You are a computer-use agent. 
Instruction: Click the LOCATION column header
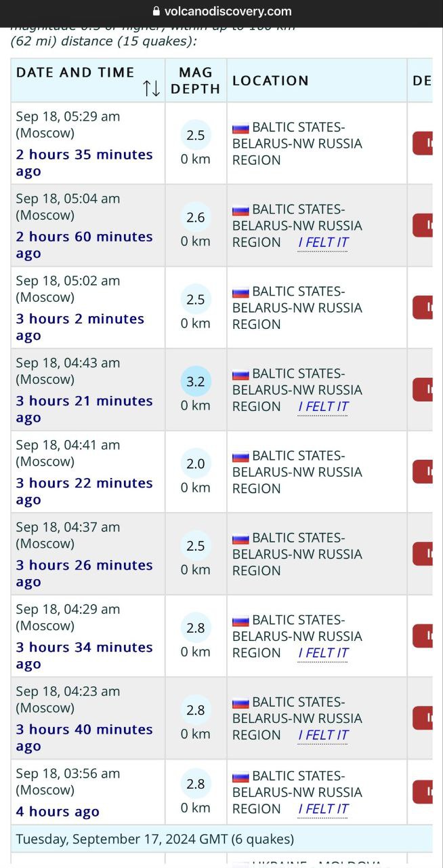pyautogui.click(x=270, y=81)
